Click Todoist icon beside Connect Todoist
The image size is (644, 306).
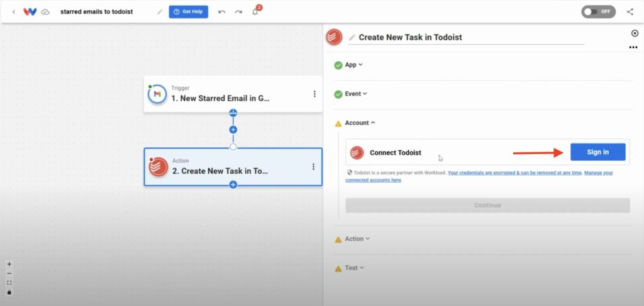[x=357, y=152]
